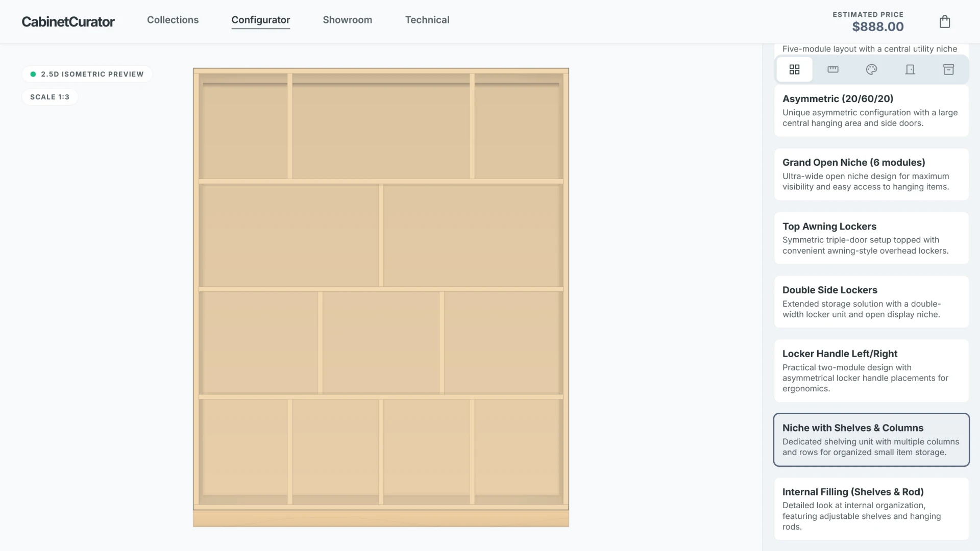The width and height of the screenshot is (980, 551).
Task: Click the Configurator tab
Action: click(x=260, y=20)
